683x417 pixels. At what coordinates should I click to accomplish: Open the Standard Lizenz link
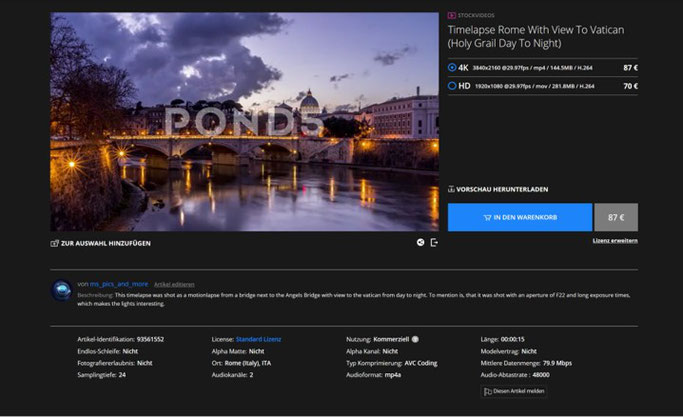point(258,339)
